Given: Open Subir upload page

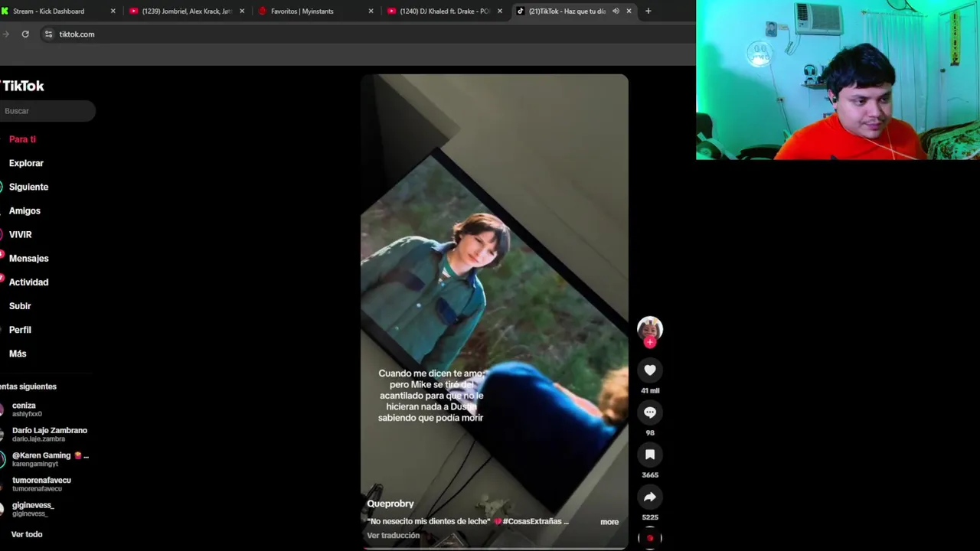Looking at the screenshot, I should (x=20, y=306).
